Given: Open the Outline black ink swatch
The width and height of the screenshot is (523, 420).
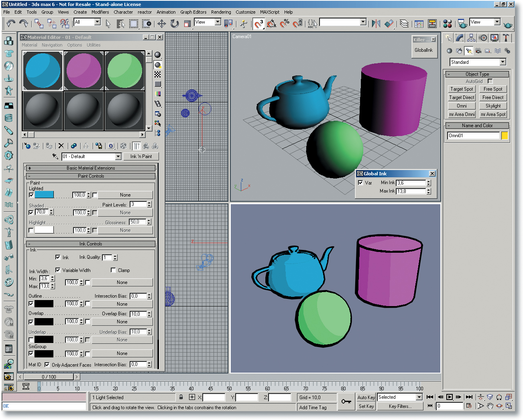Looking at the screenshot, I should [x=44, y=304].
